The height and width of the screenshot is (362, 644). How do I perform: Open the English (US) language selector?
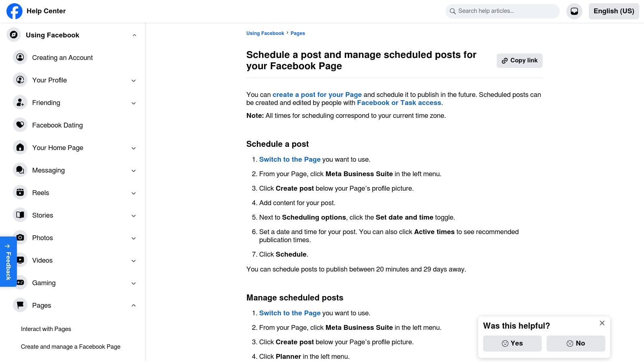[614, 11]
